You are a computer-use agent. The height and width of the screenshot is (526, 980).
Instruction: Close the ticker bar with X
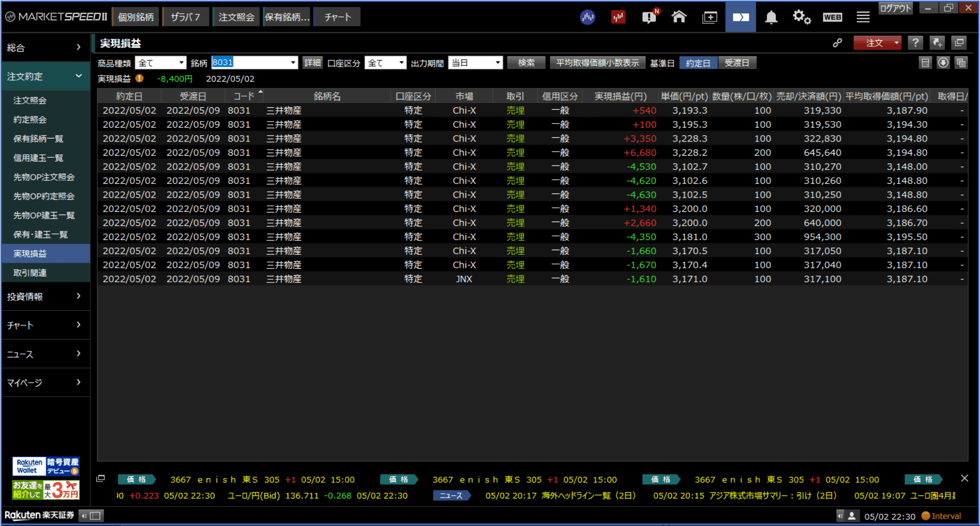click(964, 479)
